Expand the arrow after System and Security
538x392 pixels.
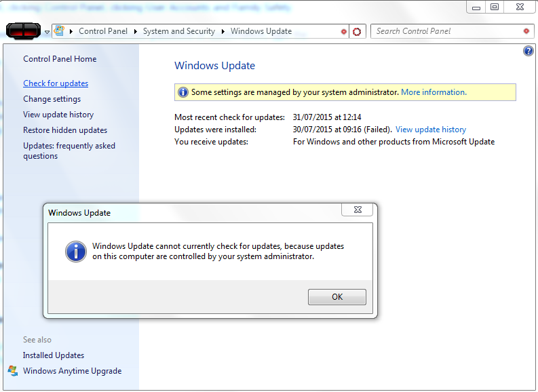coord(223,32)
